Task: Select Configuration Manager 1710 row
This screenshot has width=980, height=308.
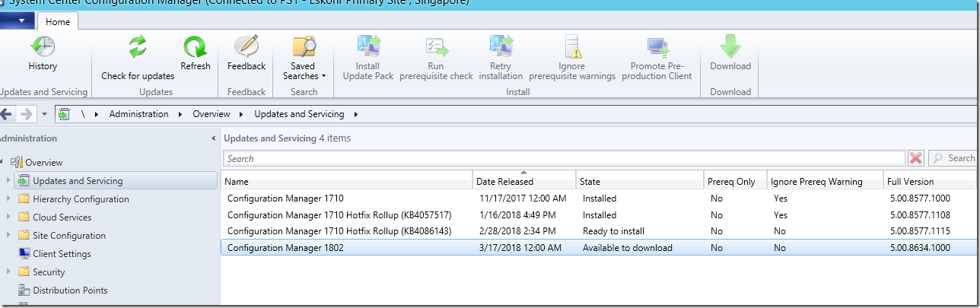Action: click(598, 198)
